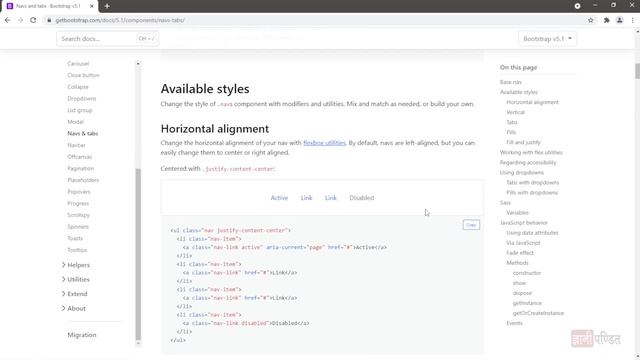Open Carousel in the sidebar

point(78,64)
